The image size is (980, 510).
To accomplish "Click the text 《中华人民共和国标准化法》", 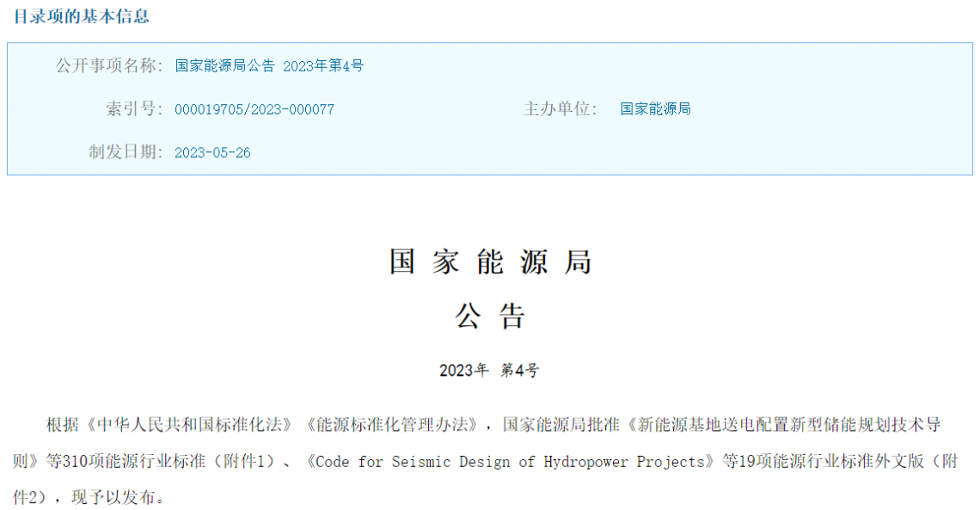I will tap(189, 425).
